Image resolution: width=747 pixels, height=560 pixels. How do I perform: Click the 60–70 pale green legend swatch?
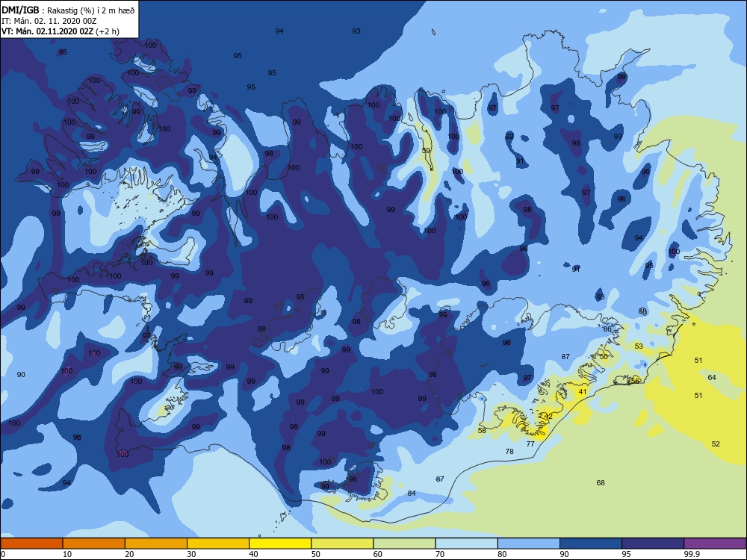(x=404, y=544)
